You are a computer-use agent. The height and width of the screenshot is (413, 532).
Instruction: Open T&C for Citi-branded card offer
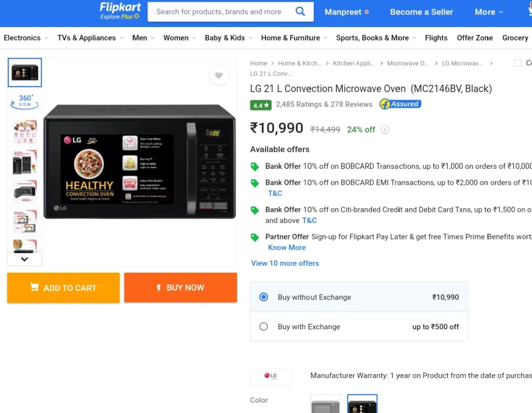coord(309,221)
